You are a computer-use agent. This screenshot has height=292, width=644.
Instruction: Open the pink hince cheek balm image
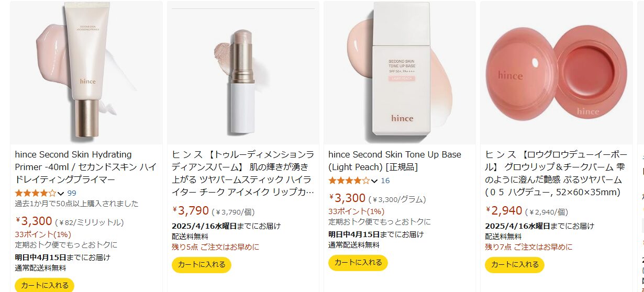pyautogui.click(x=556, y=72)
